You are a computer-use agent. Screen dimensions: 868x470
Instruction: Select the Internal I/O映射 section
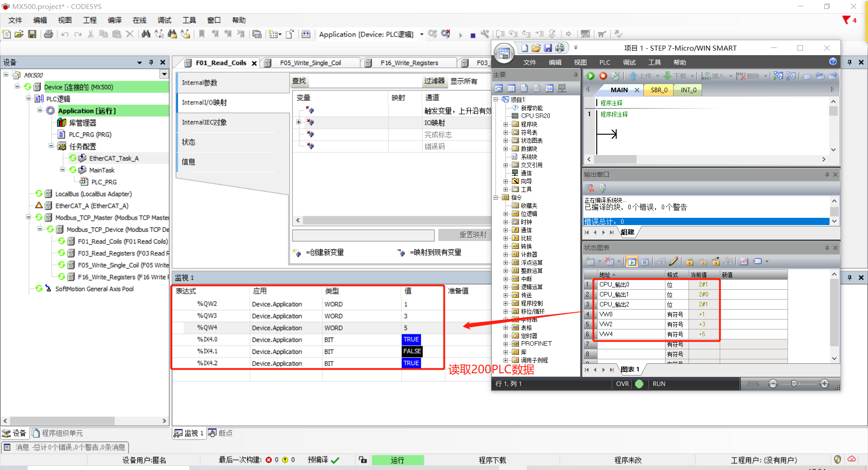[x=204, y=103]
